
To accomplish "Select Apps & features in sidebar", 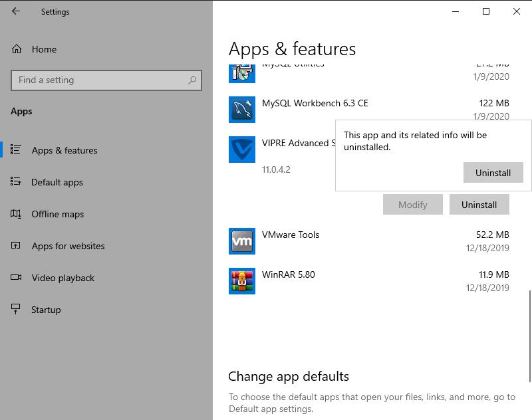I will click(x=65, y=150).
